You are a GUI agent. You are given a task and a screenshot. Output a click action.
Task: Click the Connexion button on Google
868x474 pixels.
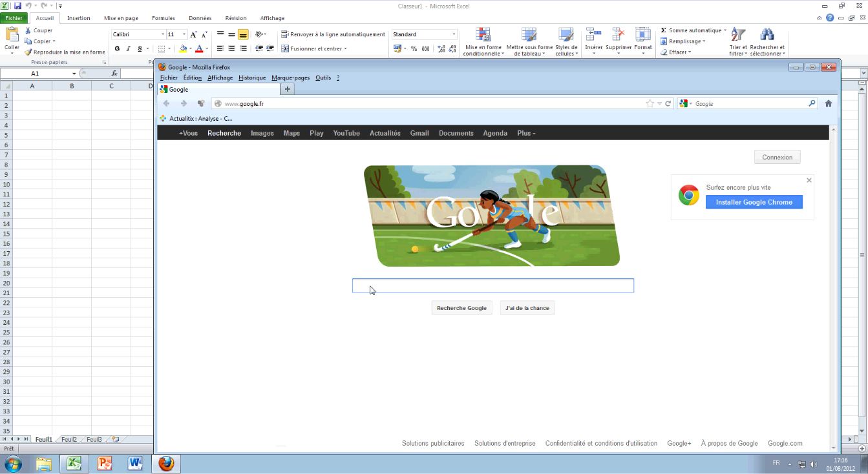click(x=777, y=157)
